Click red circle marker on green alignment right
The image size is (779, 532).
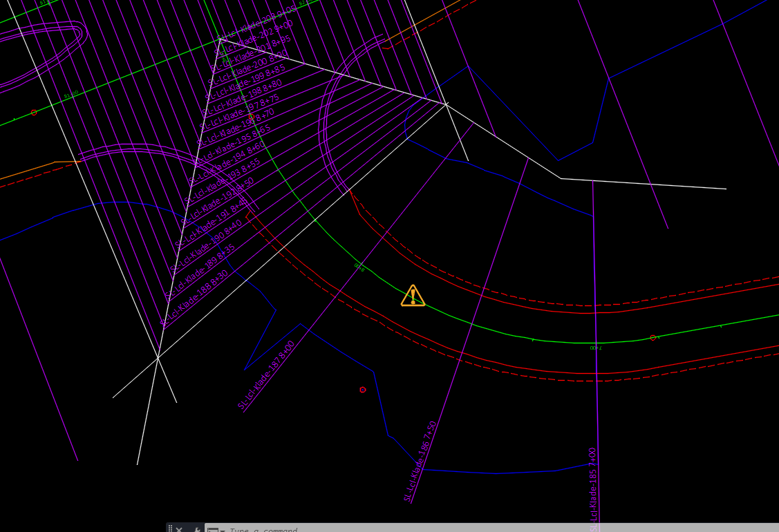click(653, 338)
